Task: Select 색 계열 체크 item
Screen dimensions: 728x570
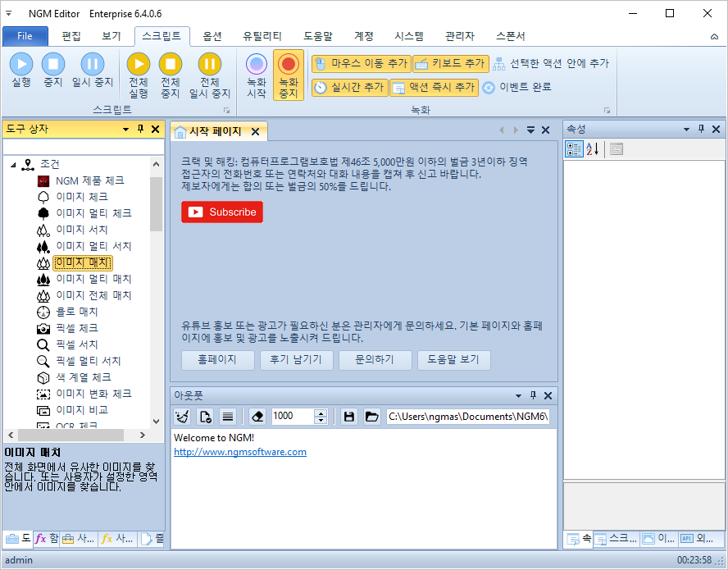Action: tap(84, 377)
